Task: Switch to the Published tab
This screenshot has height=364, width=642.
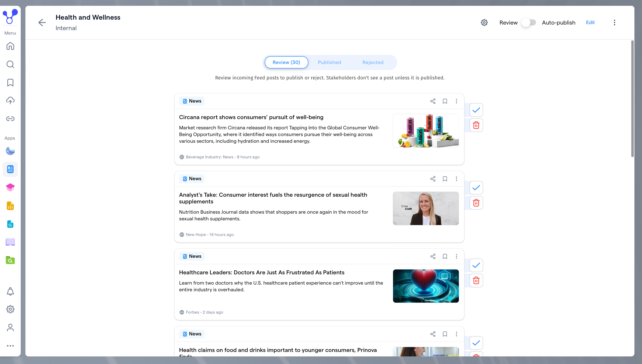Action: click(329, 62)
